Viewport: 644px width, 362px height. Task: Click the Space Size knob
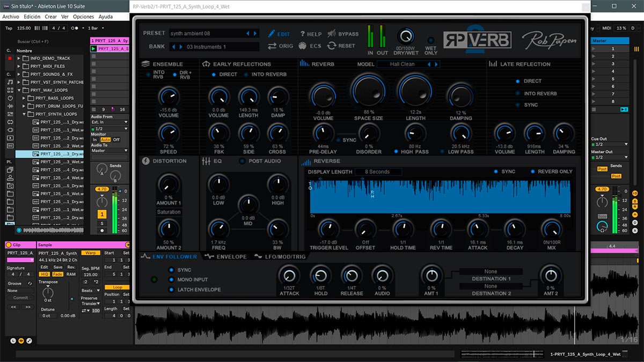[368, 92]
